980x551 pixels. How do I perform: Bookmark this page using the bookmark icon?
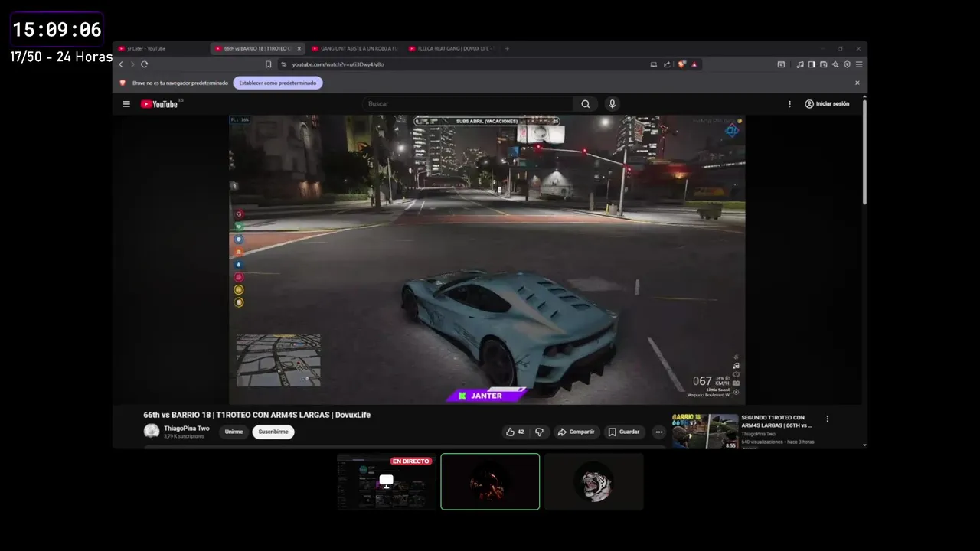coord(269,64)
